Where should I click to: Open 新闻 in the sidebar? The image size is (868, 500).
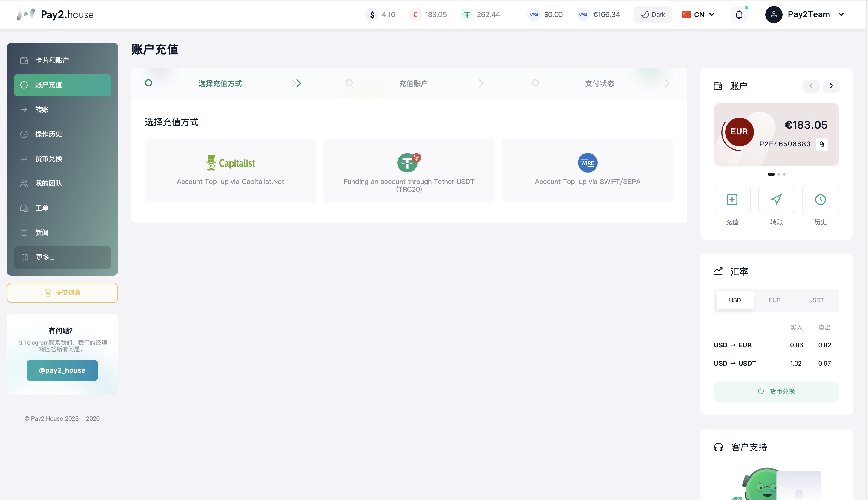(x=62, y=233)
